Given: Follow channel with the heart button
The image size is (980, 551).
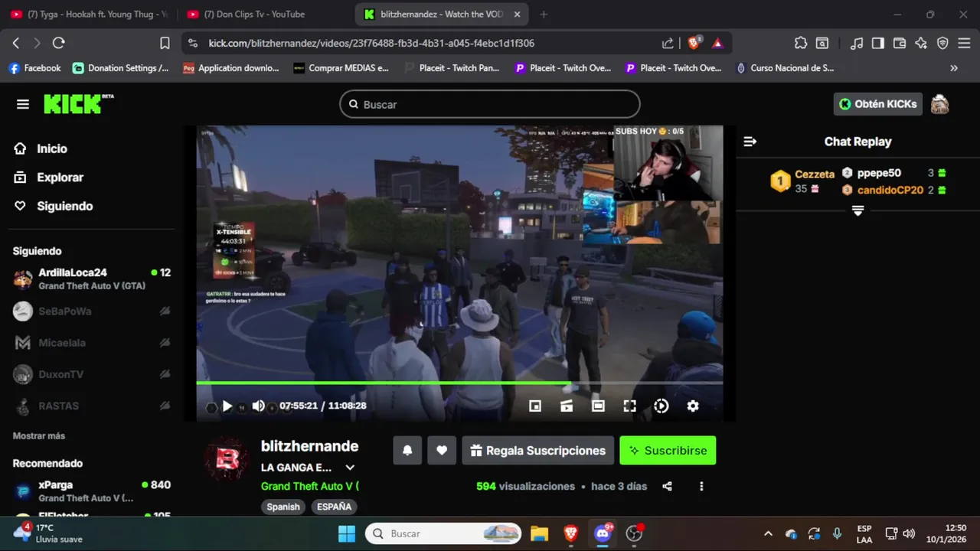Looking at the screenshot, I should click(x=442, y=451).
